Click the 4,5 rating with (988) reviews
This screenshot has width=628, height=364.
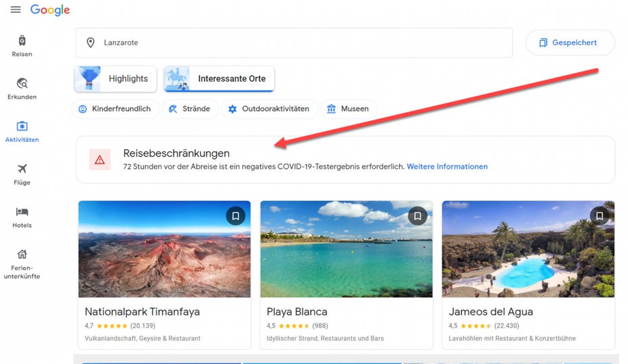(x=297, y=326)
